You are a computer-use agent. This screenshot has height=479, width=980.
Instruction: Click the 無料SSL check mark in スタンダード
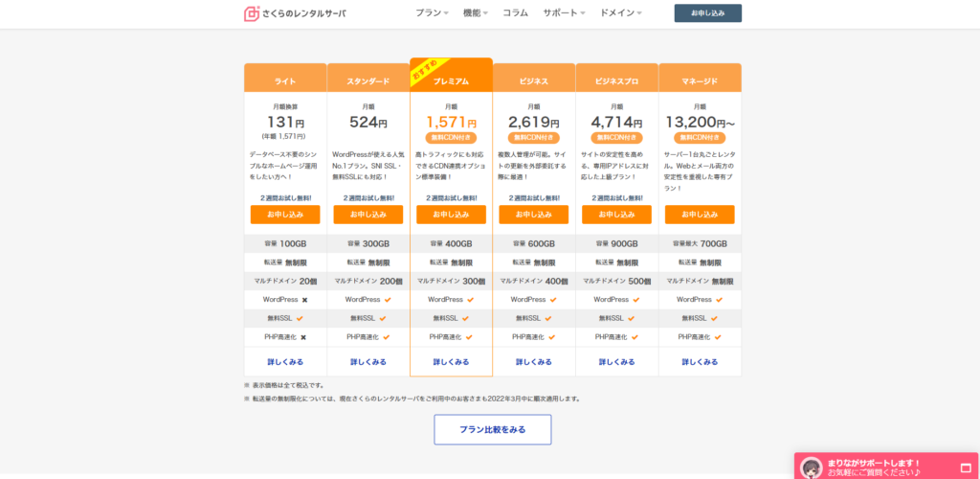383,318
